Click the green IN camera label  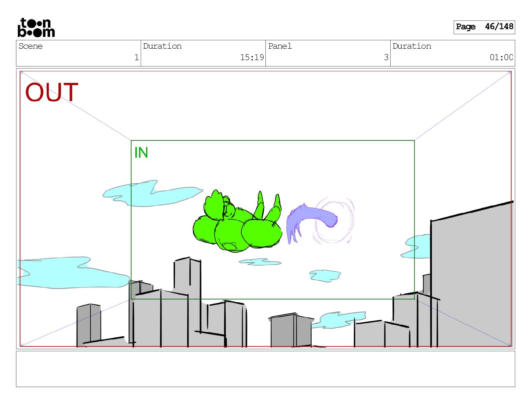(x=141, y=152)
